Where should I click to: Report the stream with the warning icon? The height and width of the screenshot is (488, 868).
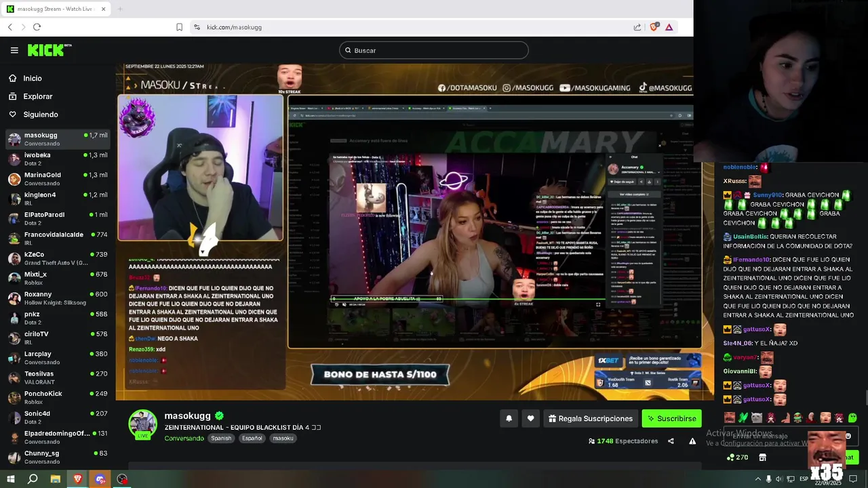click(692, 441)
